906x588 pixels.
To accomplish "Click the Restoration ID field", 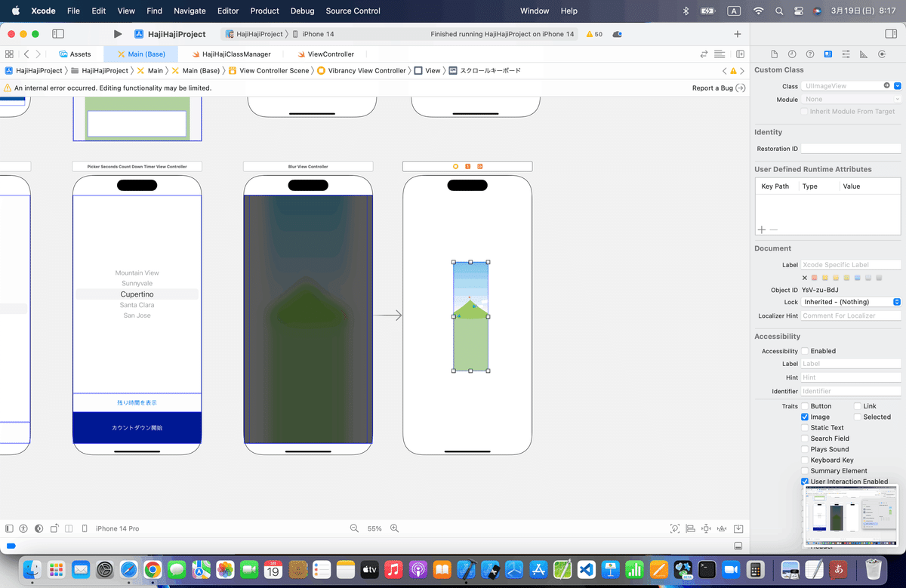I will 852,149.
